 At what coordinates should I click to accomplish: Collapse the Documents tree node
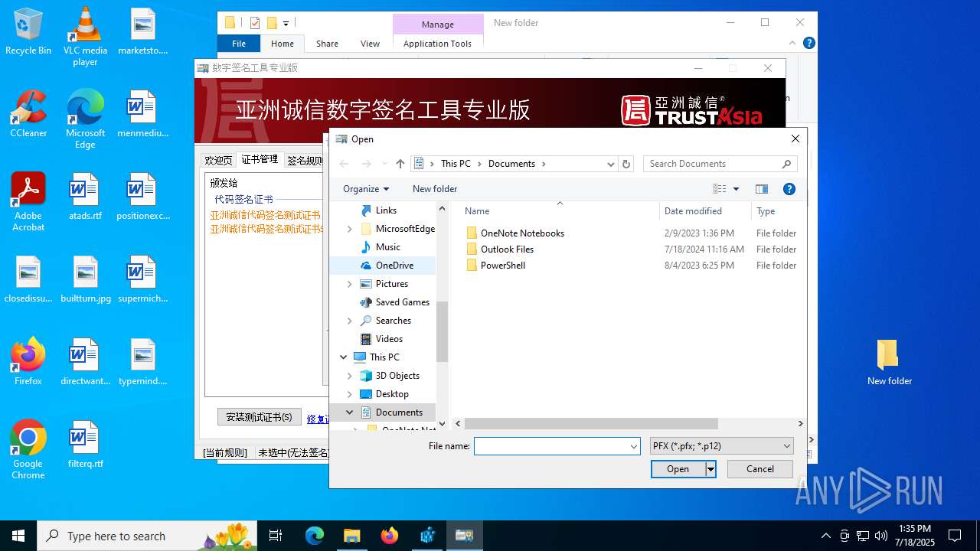[350, 412]
